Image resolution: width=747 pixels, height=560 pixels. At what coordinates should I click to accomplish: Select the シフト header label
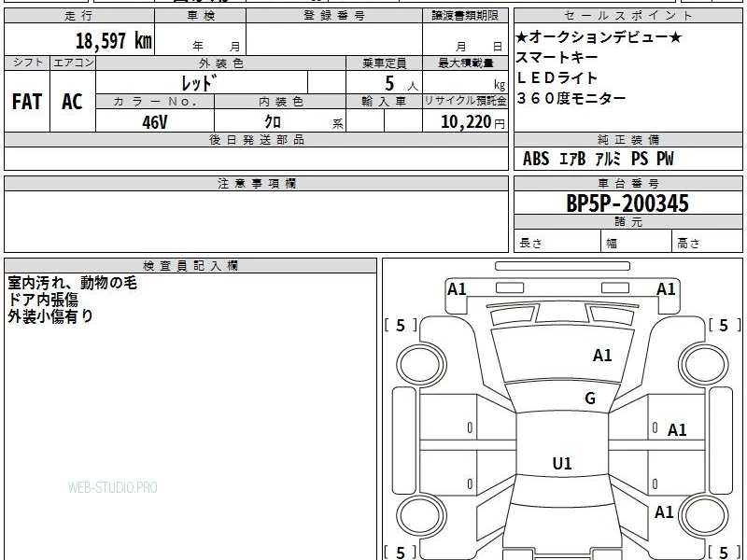click(27, 63)
